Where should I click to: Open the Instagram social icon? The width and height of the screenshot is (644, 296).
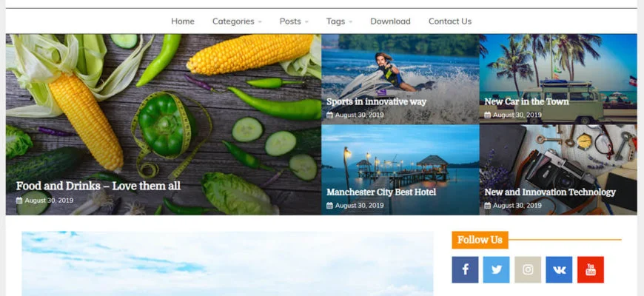(528, 269)
